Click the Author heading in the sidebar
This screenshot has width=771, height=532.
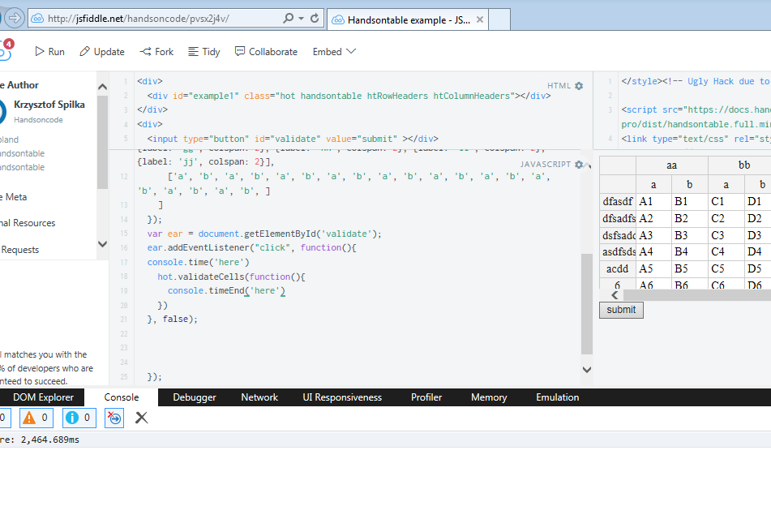[x=19, y=85]
